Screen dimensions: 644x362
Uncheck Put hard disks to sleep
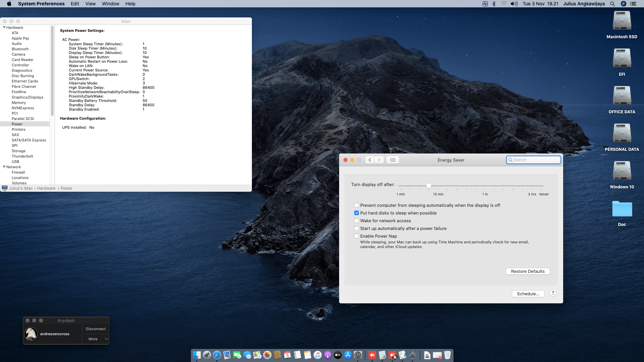click(357, 213)
